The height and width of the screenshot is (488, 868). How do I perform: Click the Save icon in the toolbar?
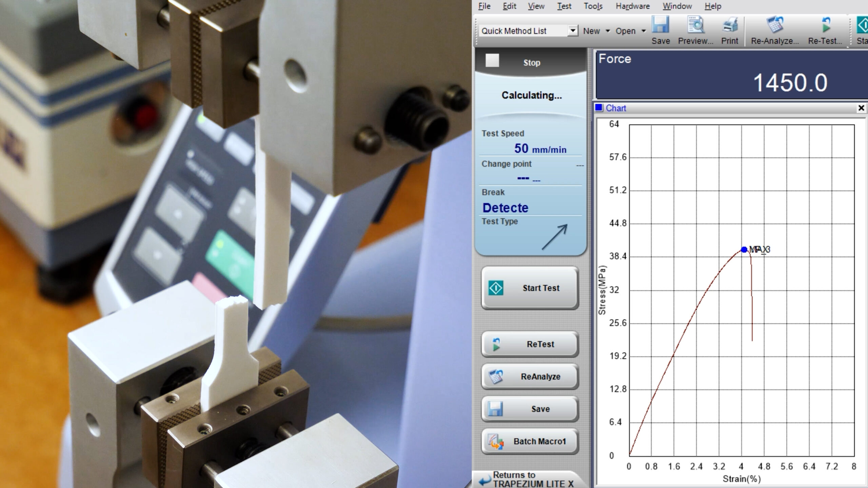pos(660,25)
